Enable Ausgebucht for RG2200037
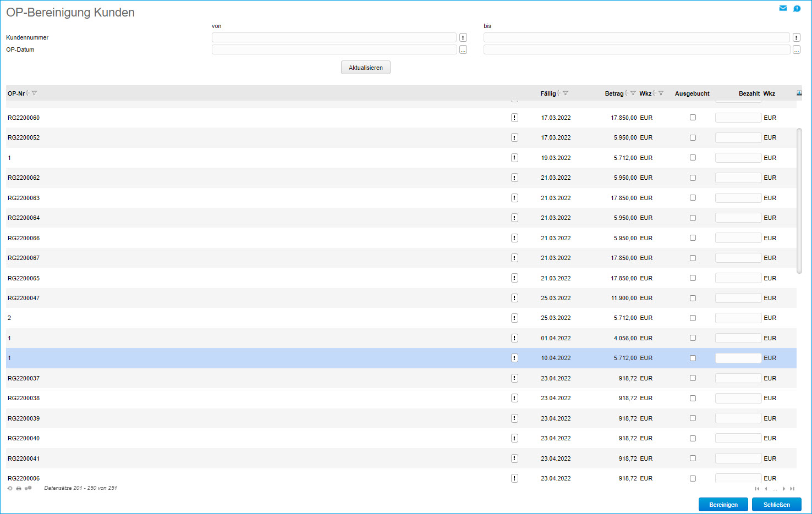Image resolution: width=812 pixels, height=514 pixels. click(x=693, y=378)
